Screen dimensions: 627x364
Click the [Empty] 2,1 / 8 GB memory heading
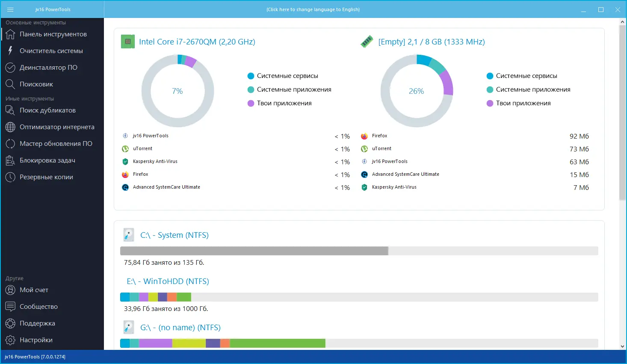tap(432, 42)
